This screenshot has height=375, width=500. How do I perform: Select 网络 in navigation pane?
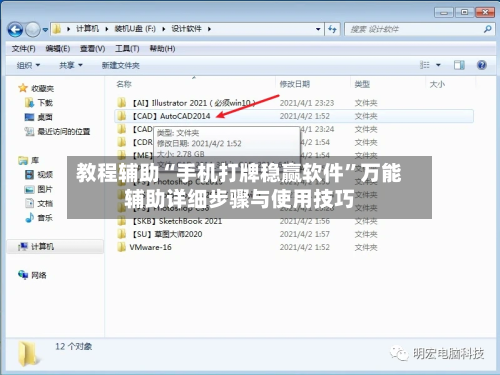point(39,275)
